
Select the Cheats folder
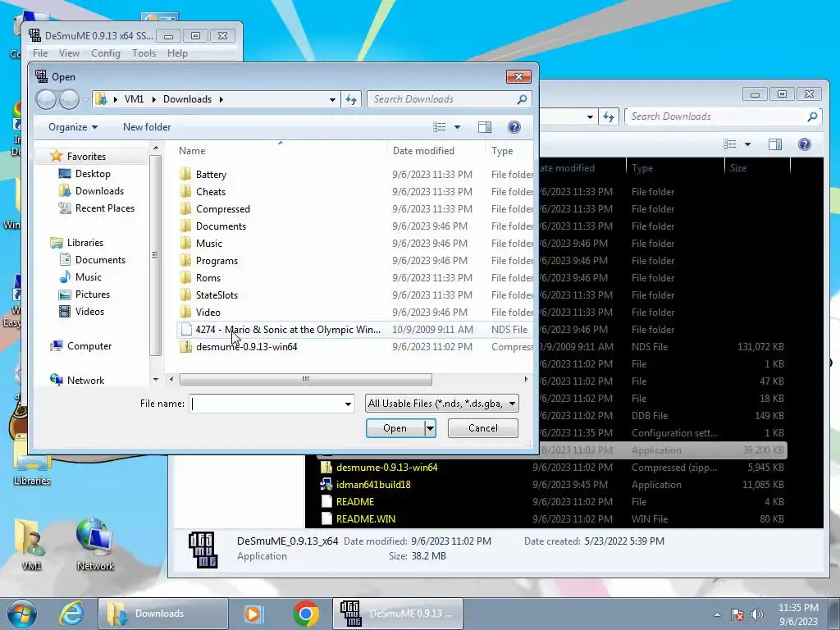211,192
